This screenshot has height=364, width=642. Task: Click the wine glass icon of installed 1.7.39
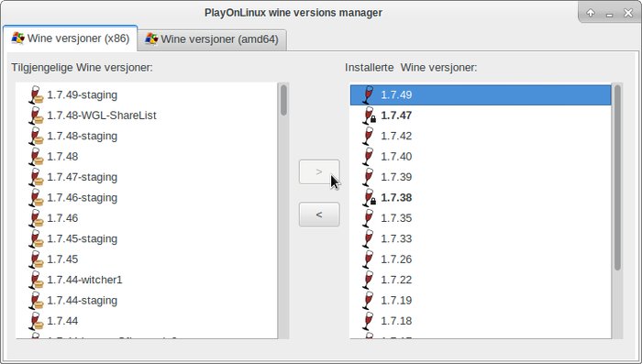pos(369,177)
